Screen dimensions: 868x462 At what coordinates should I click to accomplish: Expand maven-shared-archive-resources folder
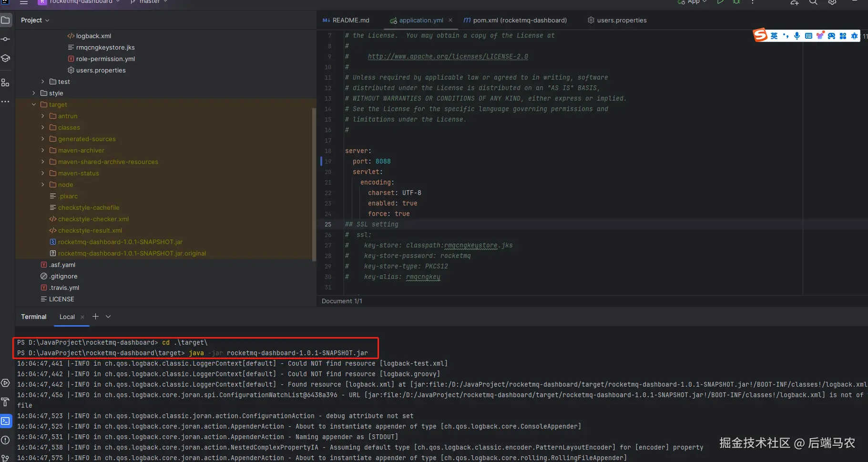point(43,162)
